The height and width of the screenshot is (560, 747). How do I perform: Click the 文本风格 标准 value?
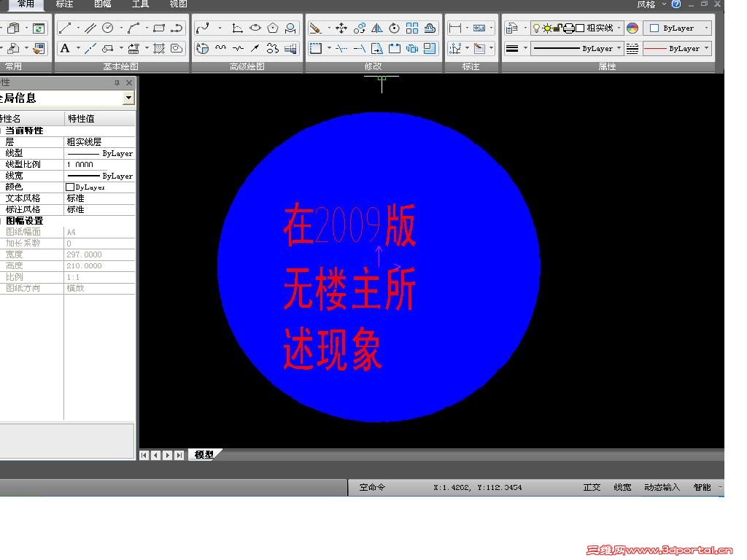99,198
